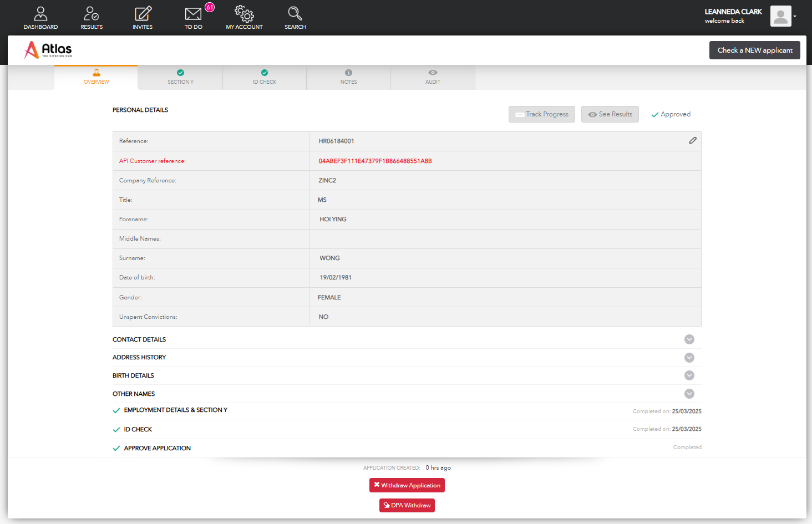Open the Invites icon in top navigation

click(x=143, y=13)
